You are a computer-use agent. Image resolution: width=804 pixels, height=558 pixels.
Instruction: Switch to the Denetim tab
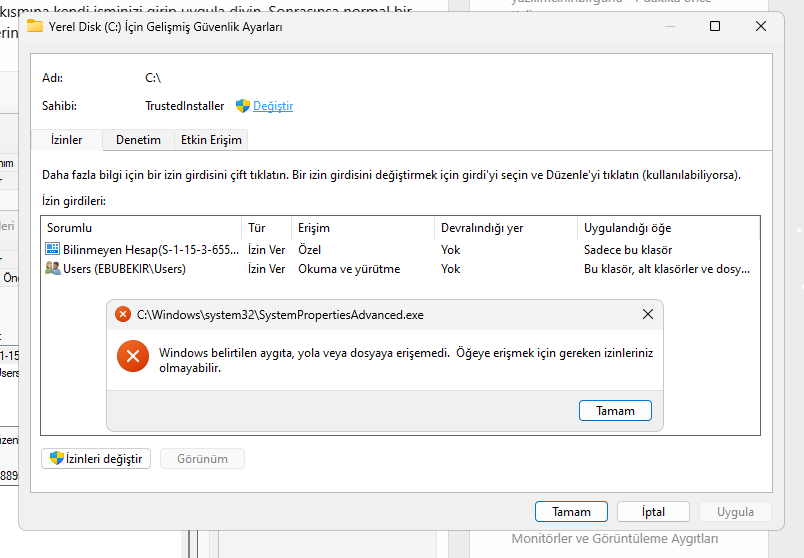tap(138, 140)
